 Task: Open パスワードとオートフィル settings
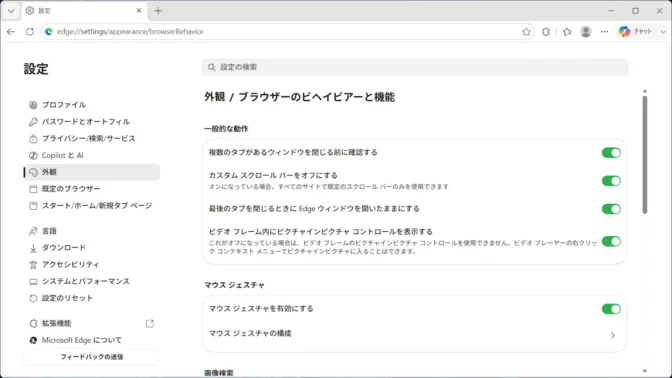point(92,122)
